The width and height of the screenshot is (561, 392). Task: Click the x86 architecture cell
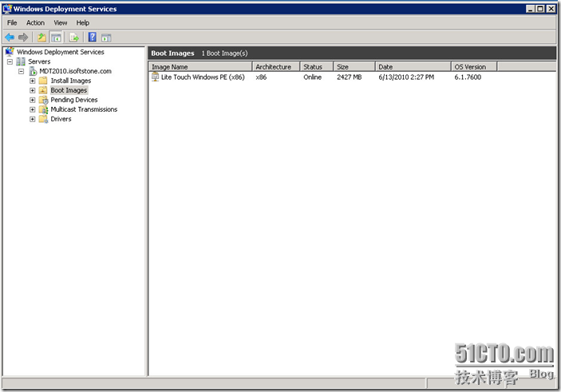click(261, 77)
